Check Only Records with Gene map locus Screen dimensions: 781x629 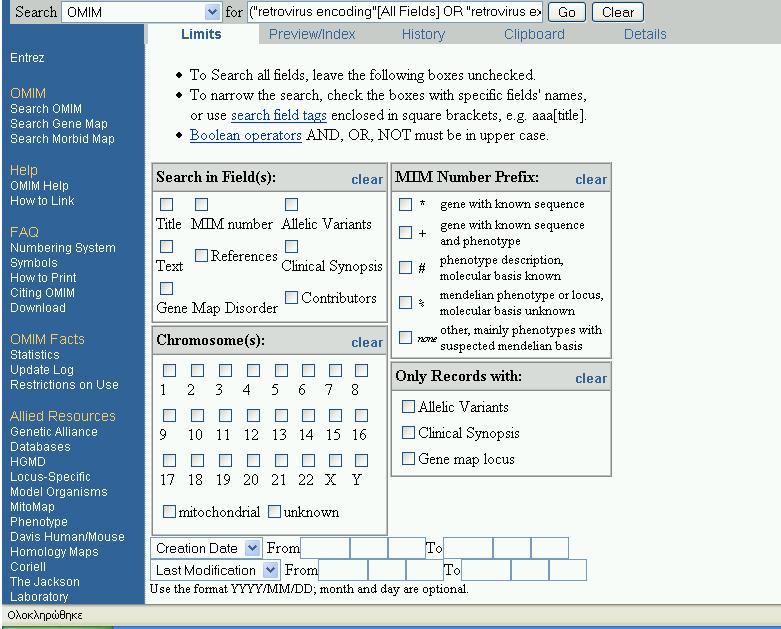(408, 458)
